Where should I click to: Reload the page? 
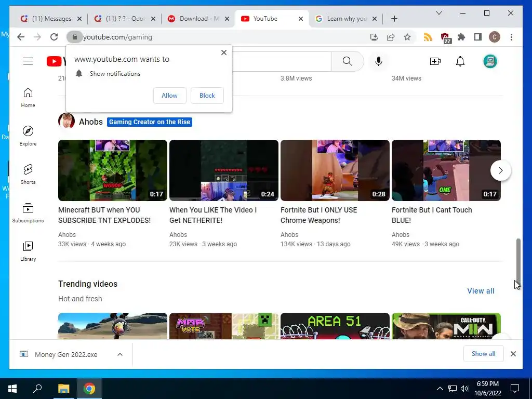pos(54,37)
